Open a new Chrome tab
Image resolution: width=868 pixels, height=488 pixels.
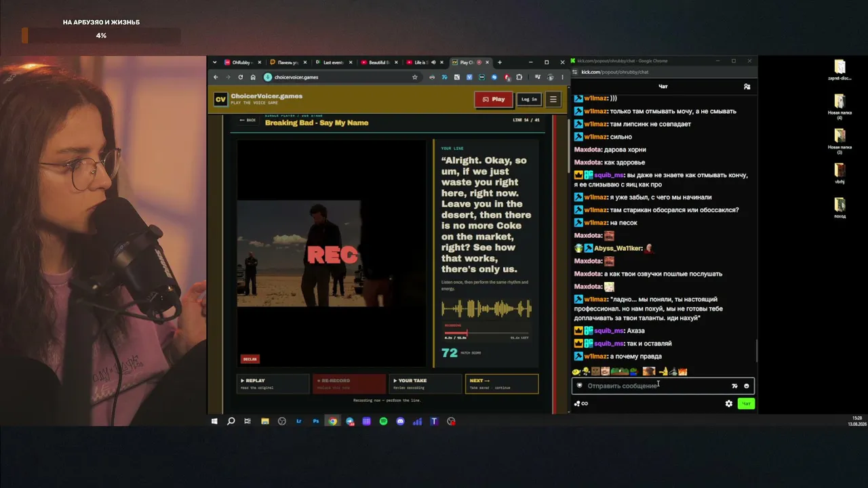500,62
